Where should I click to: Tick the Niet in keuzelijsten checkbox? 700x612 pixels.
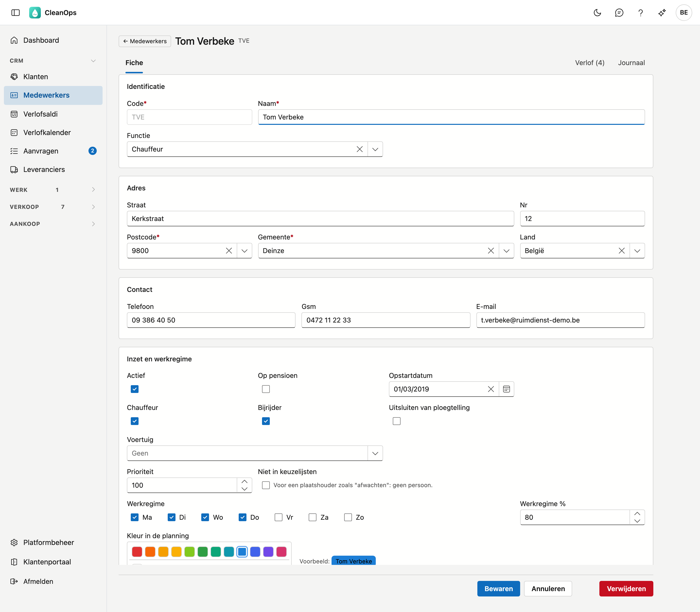266,485
